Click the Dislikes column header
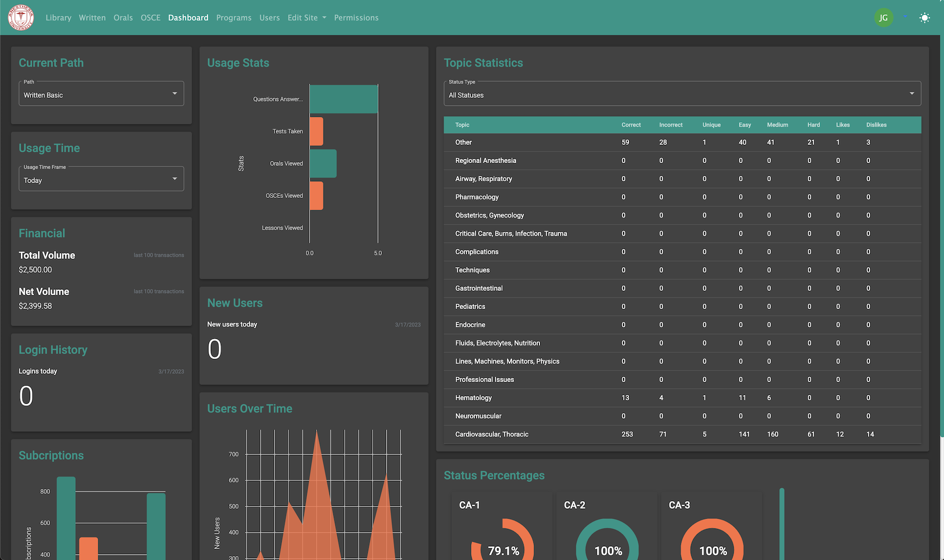Image resolution: width=944 pixels, height=560 pixels. (x=876, y=125)
